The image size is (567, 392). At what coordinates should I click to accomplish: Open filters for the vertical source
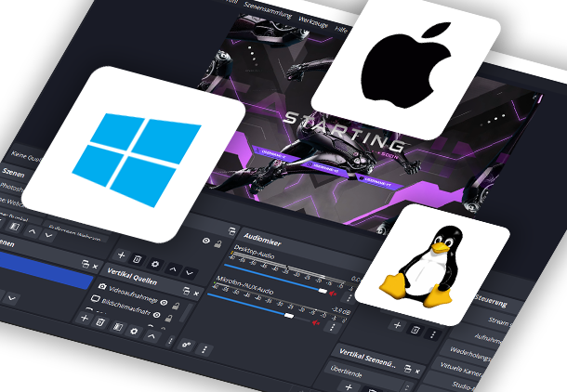[x=118, y=327]
